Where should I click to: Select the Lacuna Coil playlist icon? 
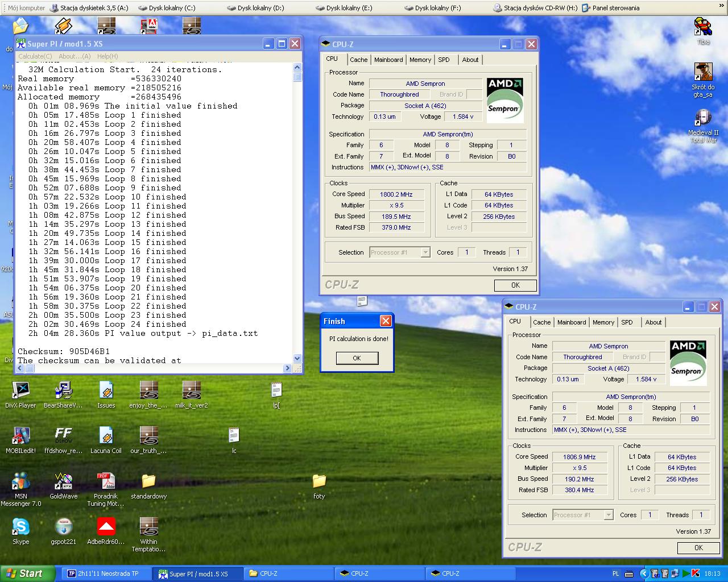click(x=106, y=440)
